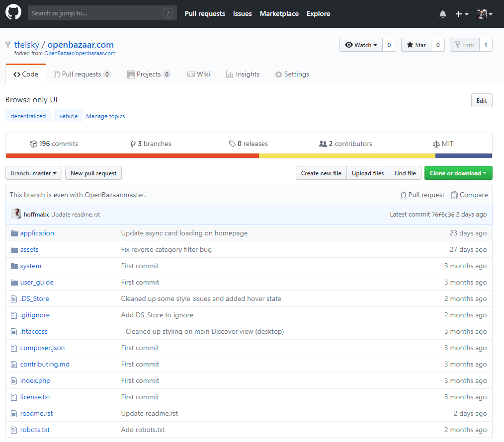Open the user avatar menu
This screenshot has width=504, height=442.
(485, 14)
